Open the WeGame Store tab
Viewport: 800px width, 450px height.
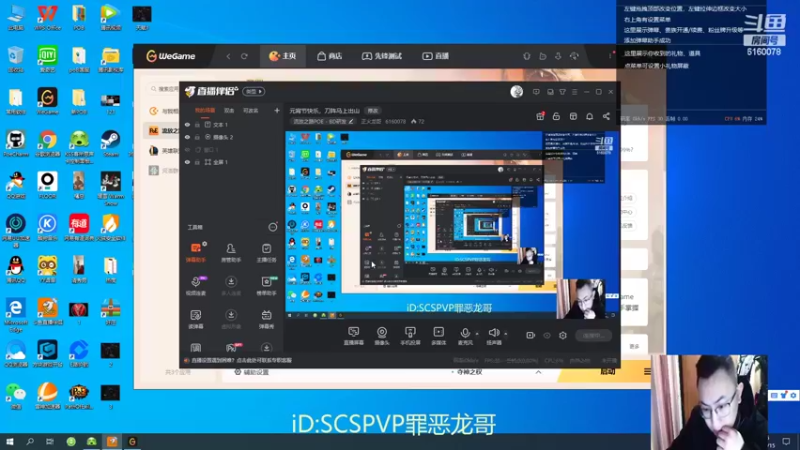click(x=330, y=56)
